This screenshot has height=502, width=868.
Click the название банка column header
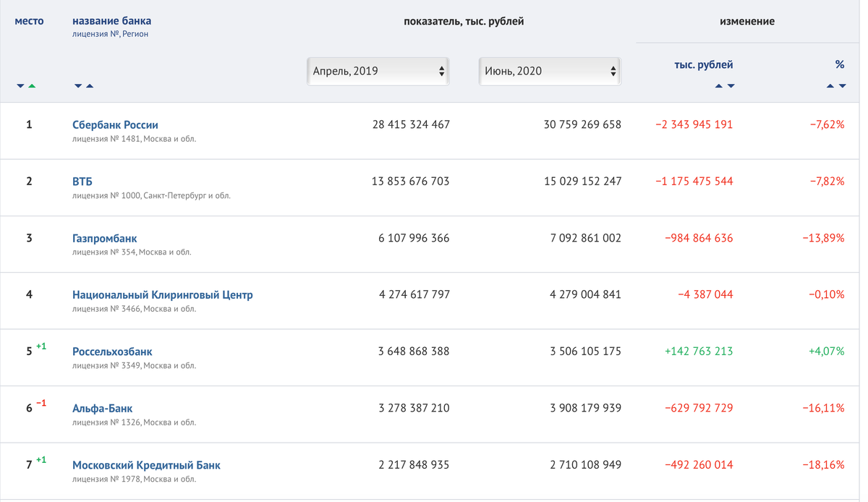pos(111,21)
